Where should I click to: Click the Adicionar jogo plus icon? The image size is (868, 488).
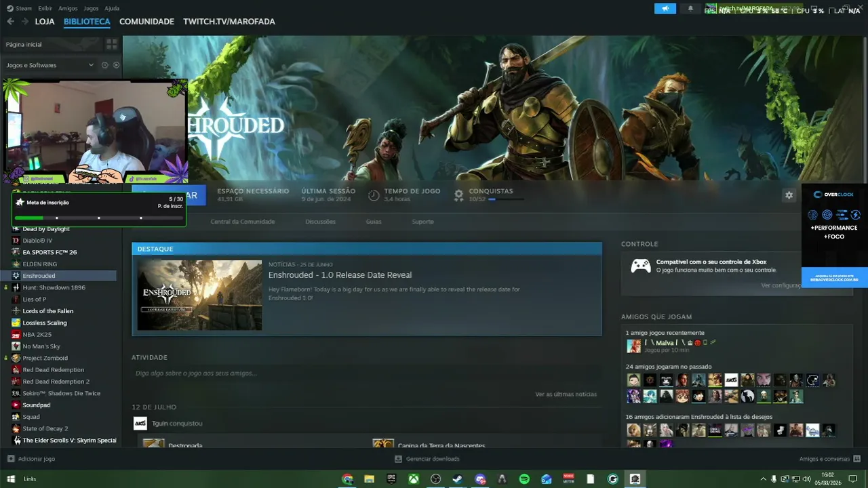point(10,459)
